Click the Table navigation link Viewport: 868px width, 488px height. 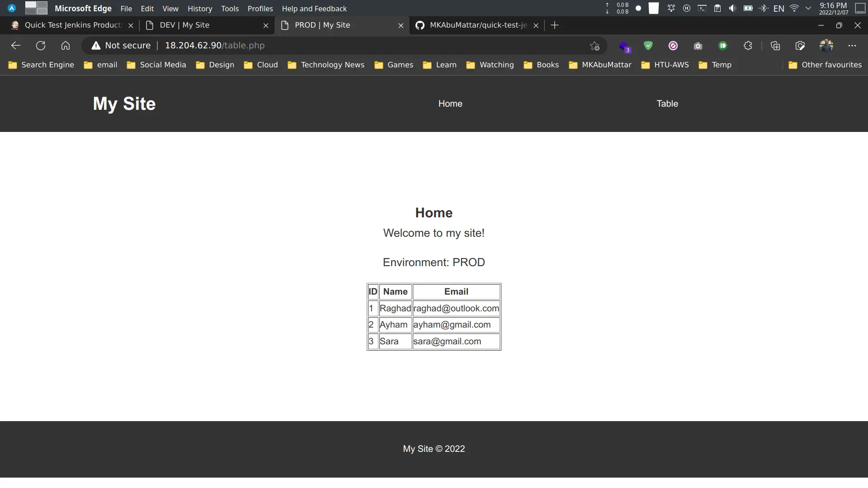667,103
